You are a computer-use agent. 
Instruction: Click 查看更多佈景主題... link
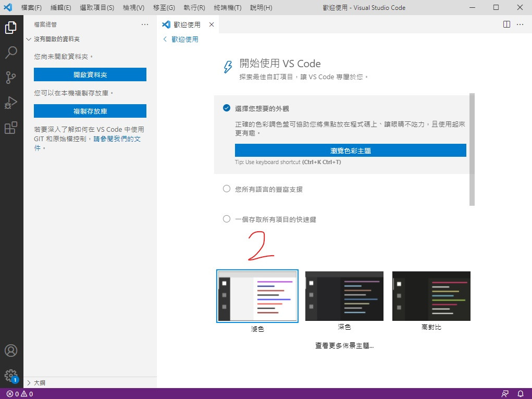pos(344,346)
